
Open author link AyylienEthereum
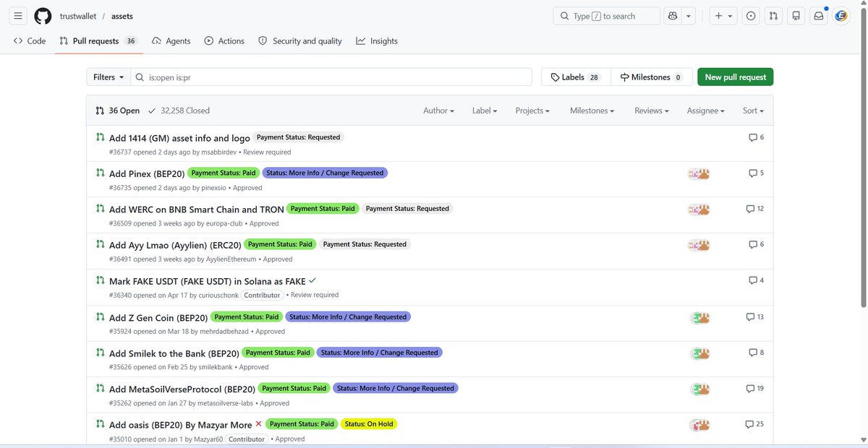pos(231,259)
